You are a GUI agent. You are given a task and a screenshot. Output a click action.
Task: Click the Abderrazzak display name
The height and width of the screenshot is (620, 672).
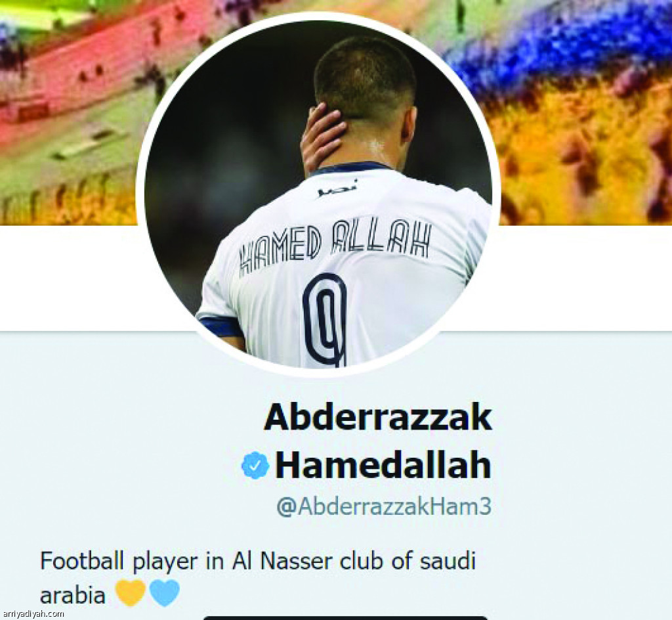tap(379, 417)
